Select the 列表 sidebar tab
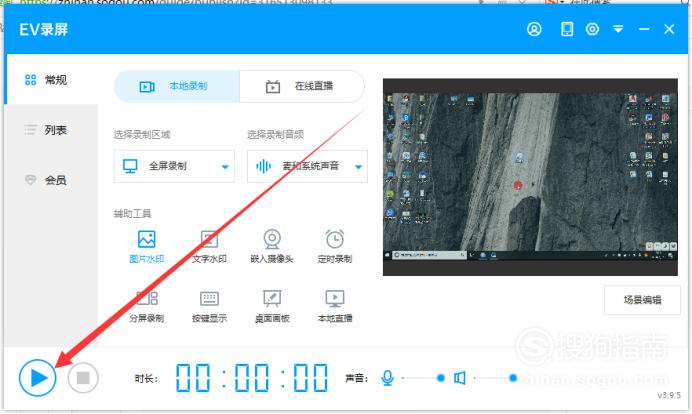The width and height of the screenshot is (692, 414). 51,130
